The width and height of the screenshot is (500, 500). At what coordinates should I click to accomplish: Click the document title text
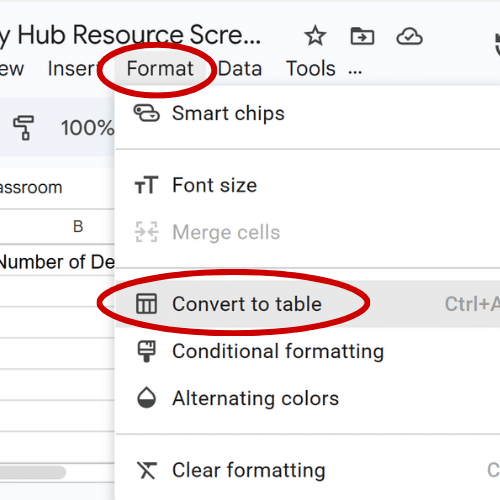click(130, 35)
